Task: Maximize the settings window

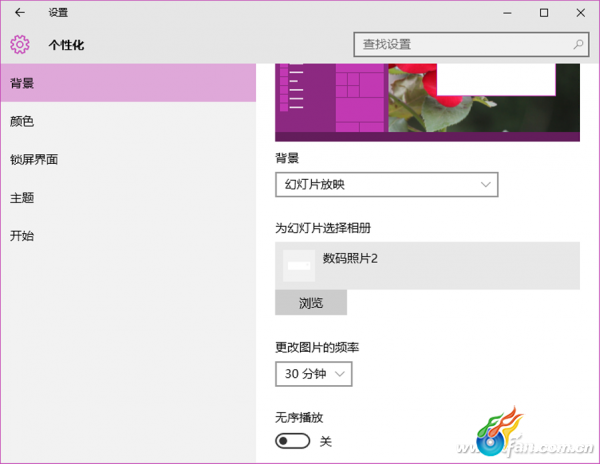Action: point(544,13)
